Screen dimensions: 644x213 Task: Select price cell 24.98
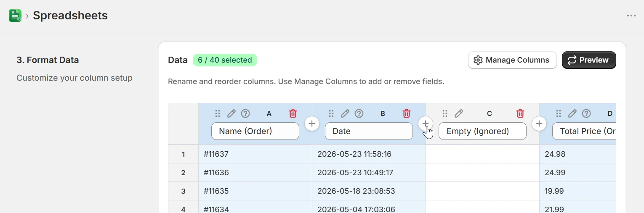577,154
